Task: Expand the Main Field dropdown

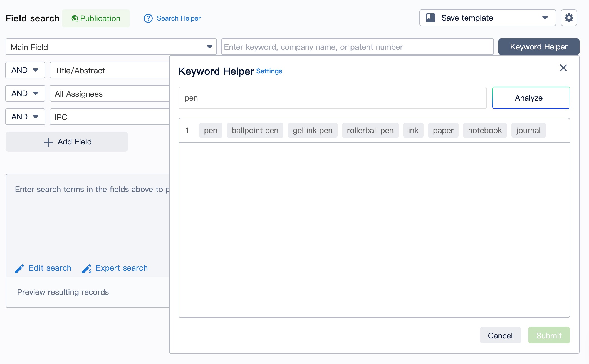Action: (209, 47)
